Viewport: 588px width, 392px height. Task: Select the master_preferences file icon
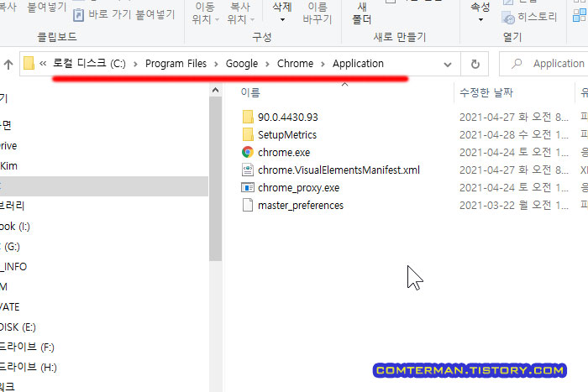pos(248,205)
